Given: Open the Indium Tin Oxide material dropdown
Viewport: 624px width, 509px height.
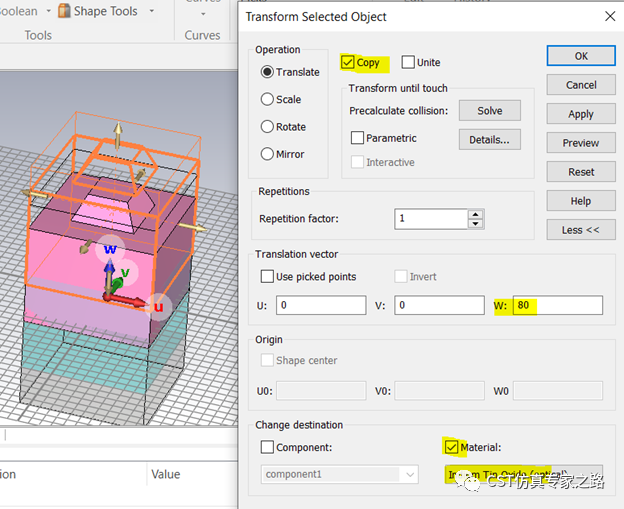Looking at the screenshot, I should [x=523, y=474].
